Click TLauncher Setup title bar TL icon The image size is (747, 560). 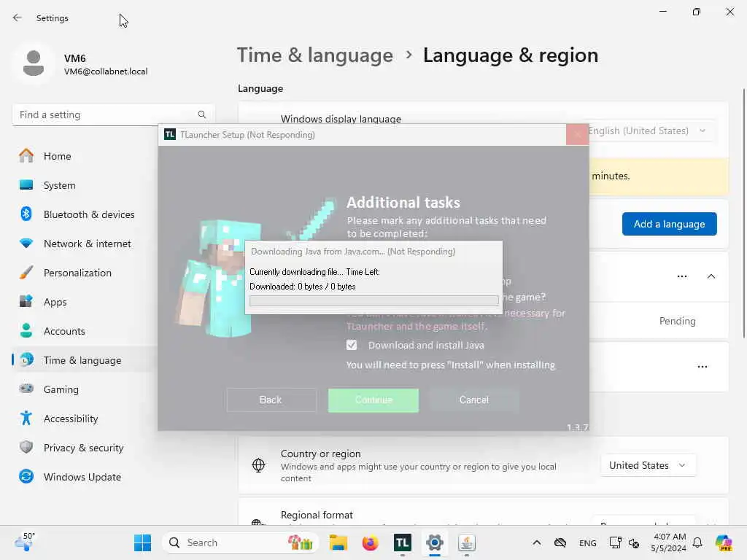(x=169, y=135)
